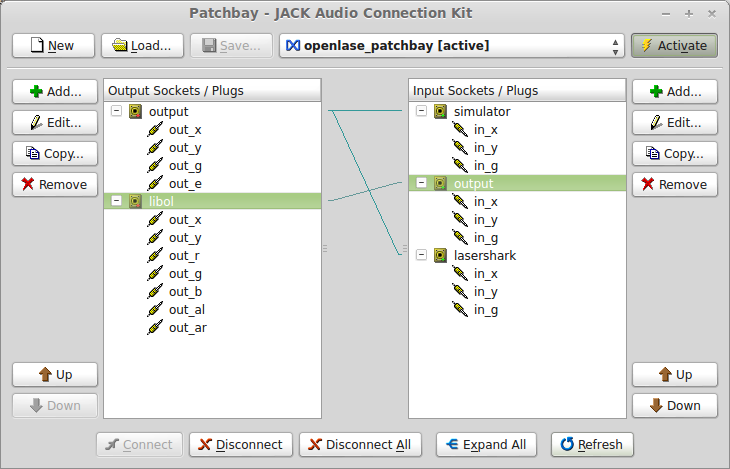Screen dimensions: 730x469
Task: Collapse the simulator input socket tree
Action: [x=422, y=112]
